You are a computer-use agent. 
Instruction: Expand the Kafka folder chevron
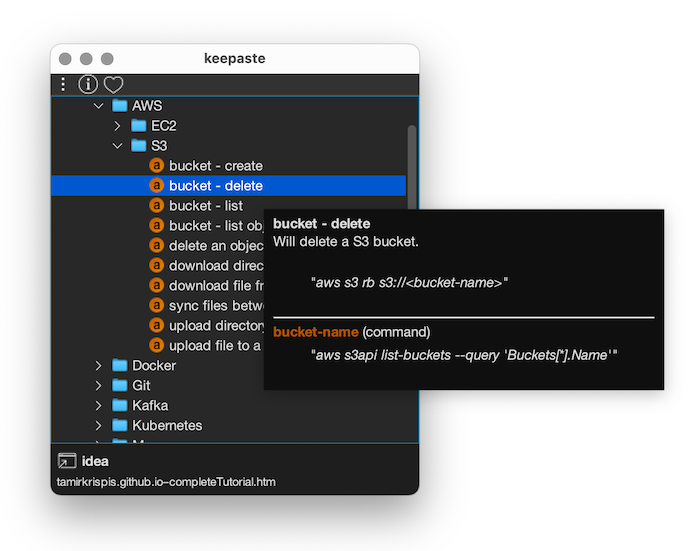click(99, 405)
